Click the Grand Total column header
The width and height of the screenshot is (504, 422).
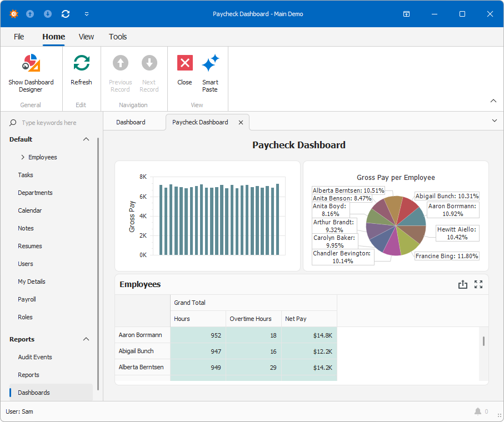[x=253, y=303]
